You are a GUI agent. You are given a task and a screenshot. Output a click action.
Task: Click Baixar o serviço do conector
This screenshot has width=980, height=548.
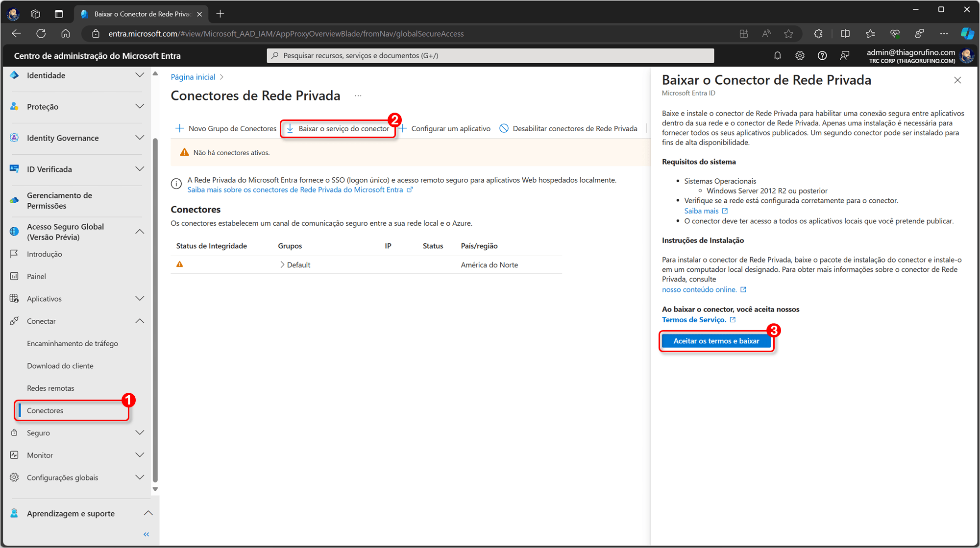(338, 129)
